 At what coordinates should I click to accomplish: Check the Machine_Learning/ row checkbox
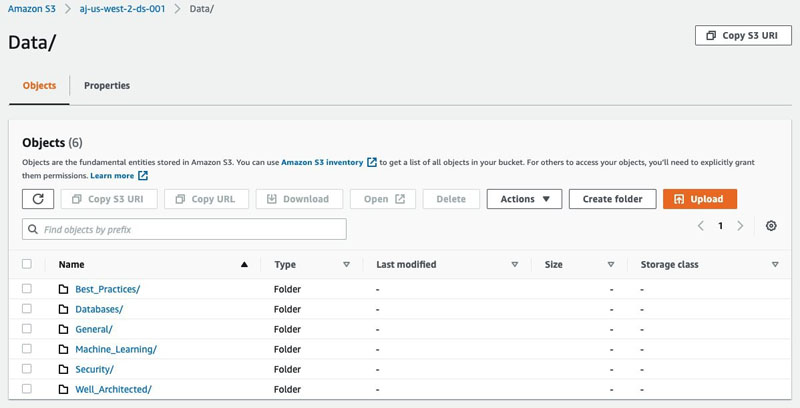tap(27, 349)
